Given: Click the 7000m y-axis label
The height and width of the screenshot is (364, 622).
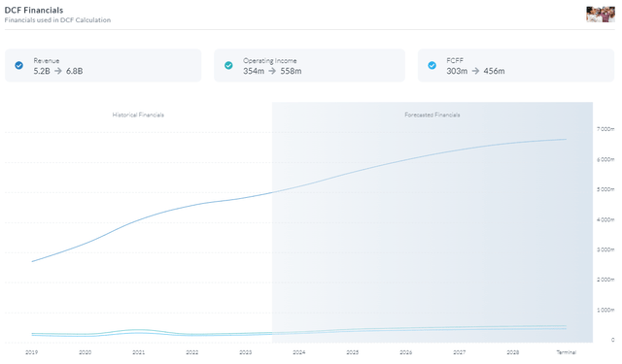Looking at the screenshot, I should coord(605,129).
